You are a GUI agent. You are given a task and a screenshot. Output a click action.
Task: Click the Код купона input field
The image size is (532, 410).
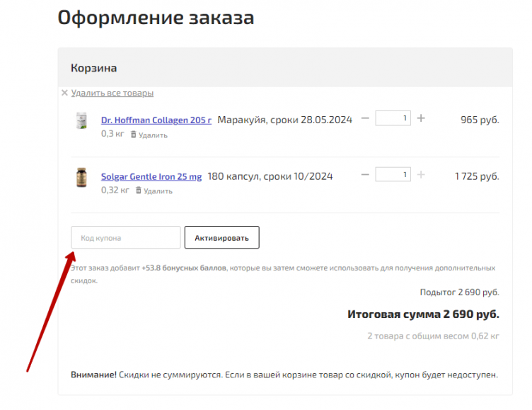tap(125, 237)
